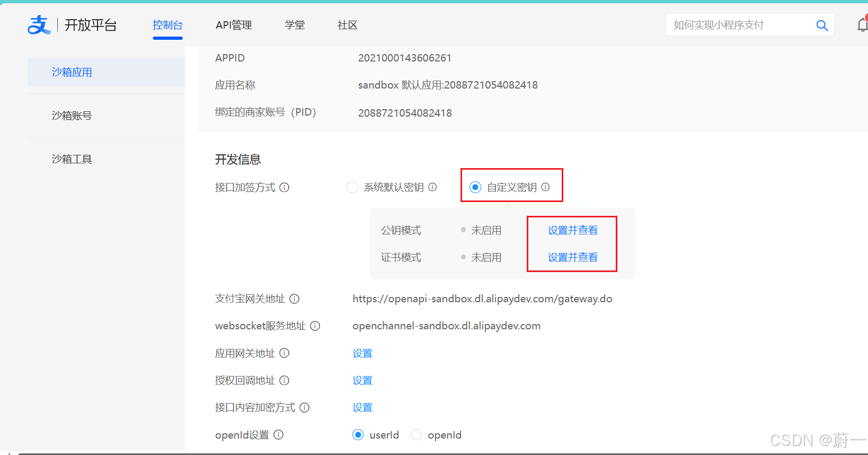Click 设置并查看 for 公钥模式
Screen dimensions: 868x455
click(573, 230)
